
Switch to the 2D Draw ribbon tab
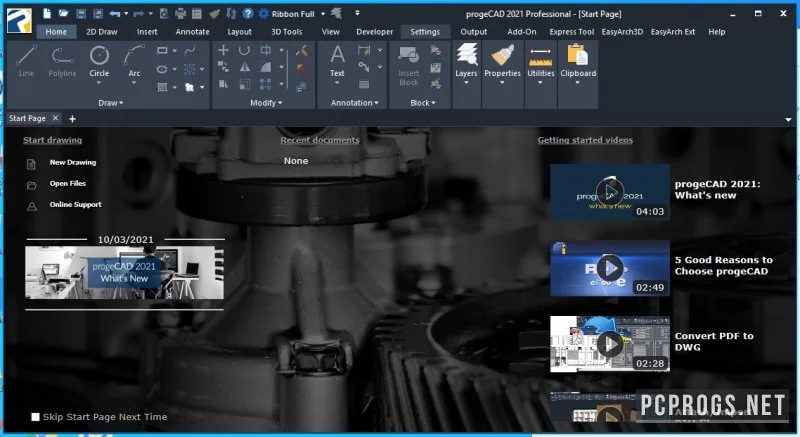pyautogui.click(x=102, y=32)
